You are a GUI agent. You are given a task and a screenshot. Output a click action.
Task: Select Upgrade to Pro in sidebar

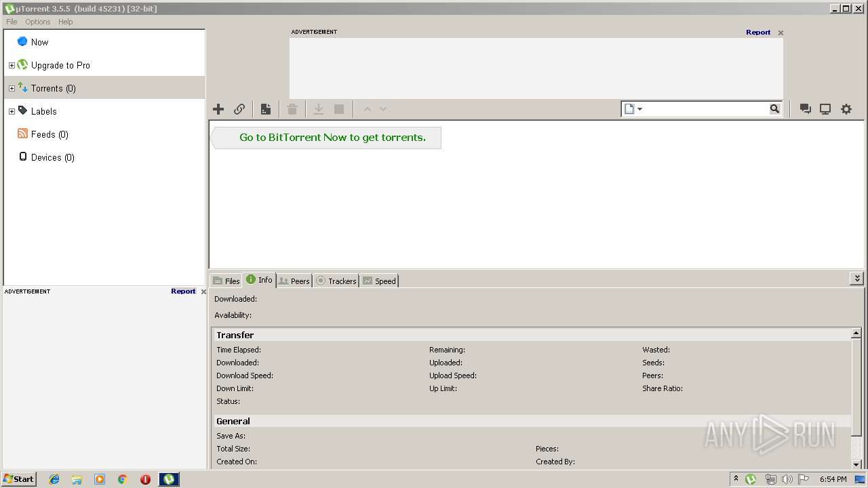104,65
